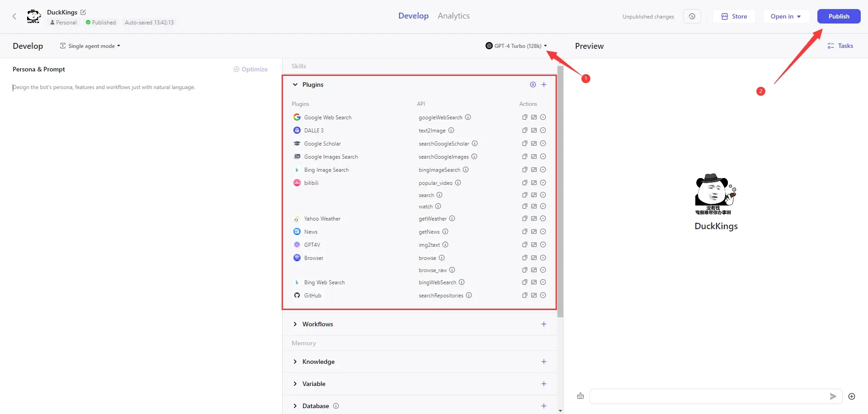Copy the searchGoogleScholar API name

tap(525, 143)
